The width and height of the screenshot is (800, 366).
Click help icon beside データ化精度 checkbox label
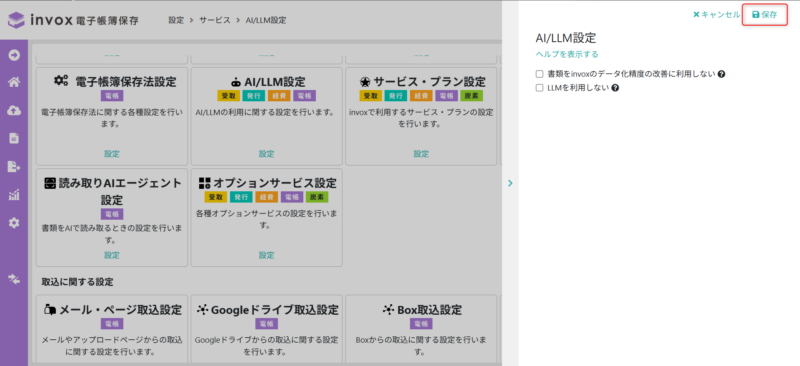click(721, 74)
